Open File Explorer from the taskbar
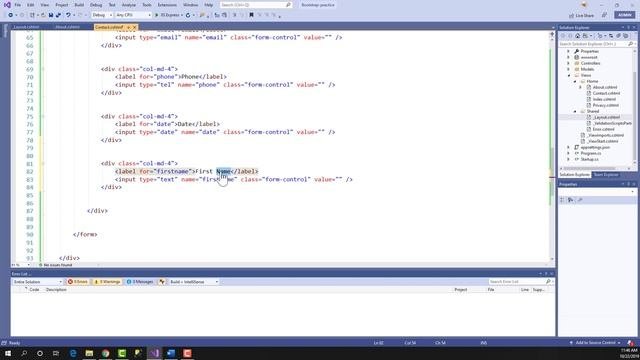 pos(89,353)
